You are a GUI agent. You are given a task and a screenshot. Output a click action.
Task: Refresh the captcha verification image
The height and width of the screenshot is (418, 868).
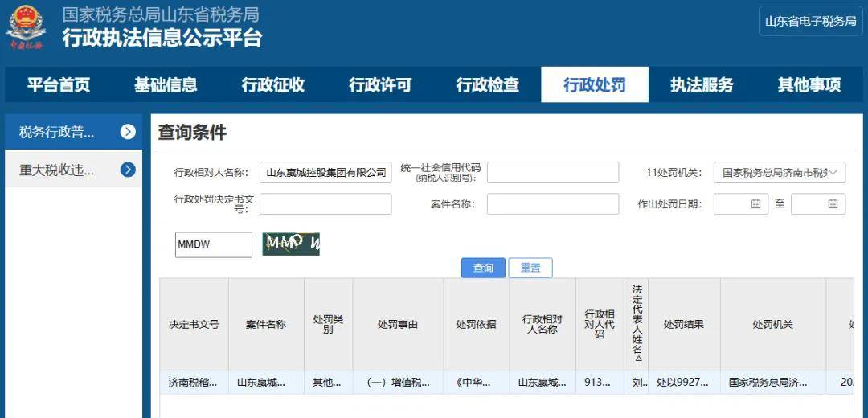[291, 244]
